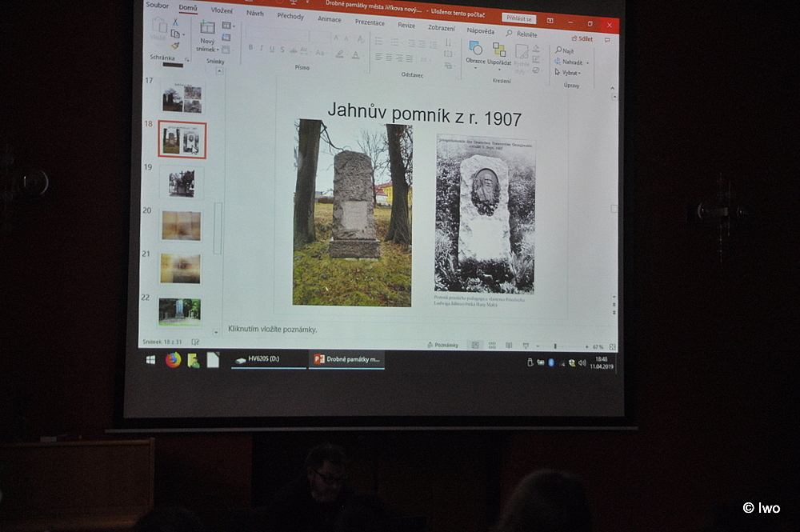Click the comments speech bubble icon
Image resolution: width=800 pixels, height=532 pixels.
click(607, 40)
